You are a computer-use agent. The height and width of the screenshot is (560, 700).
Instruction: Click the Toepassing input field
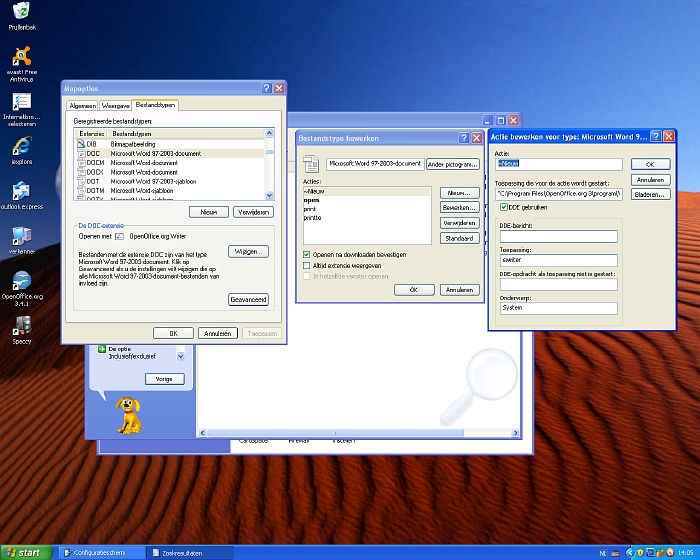[559, 260]
